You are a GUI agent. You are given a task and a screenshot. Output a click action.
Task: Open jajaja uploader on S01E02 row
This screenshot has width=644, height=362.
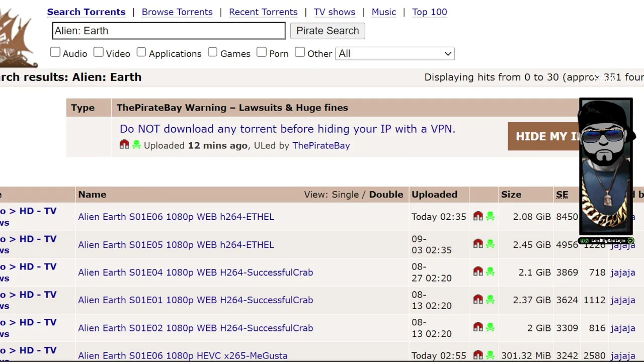coord(623,328)
